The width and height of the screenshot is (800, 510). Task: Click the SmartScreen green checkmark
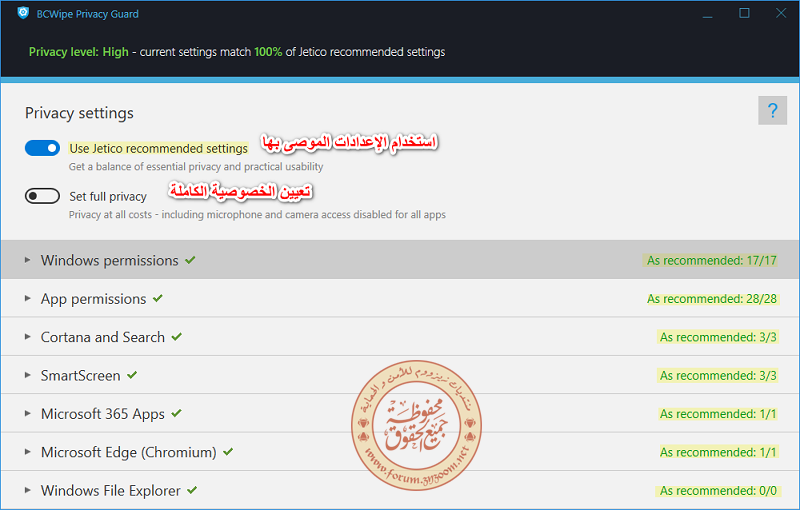tap(132, 375)
